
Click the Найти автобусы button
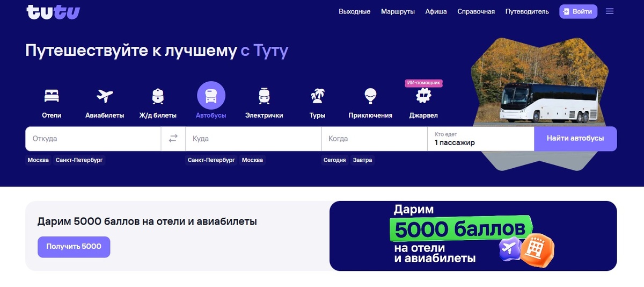(575, 139)
